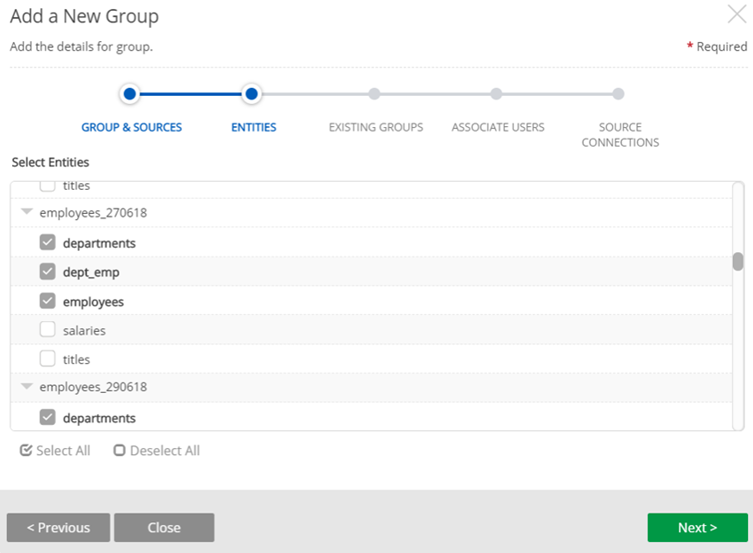The image size is (753, 553).
Task: Switch to the EXISTING GROUPS step label
Action: coord(376,128)
